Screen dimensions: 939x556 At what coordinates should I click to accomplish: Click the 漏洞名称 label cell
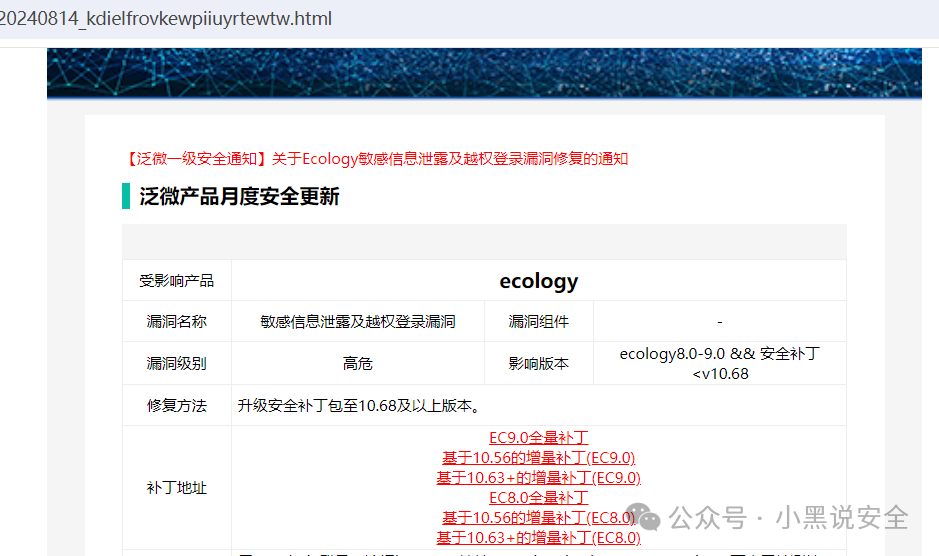[177, 322]
